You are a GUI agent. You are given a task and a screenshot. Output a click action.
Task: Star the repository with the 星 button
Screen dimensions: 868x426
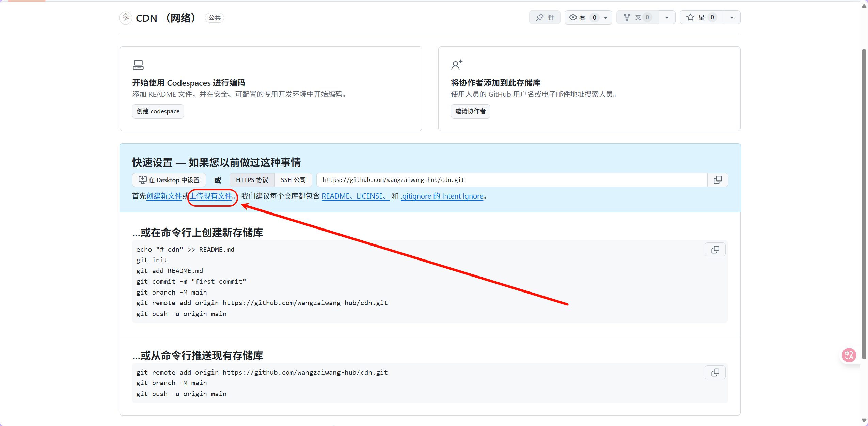(702, 17)
